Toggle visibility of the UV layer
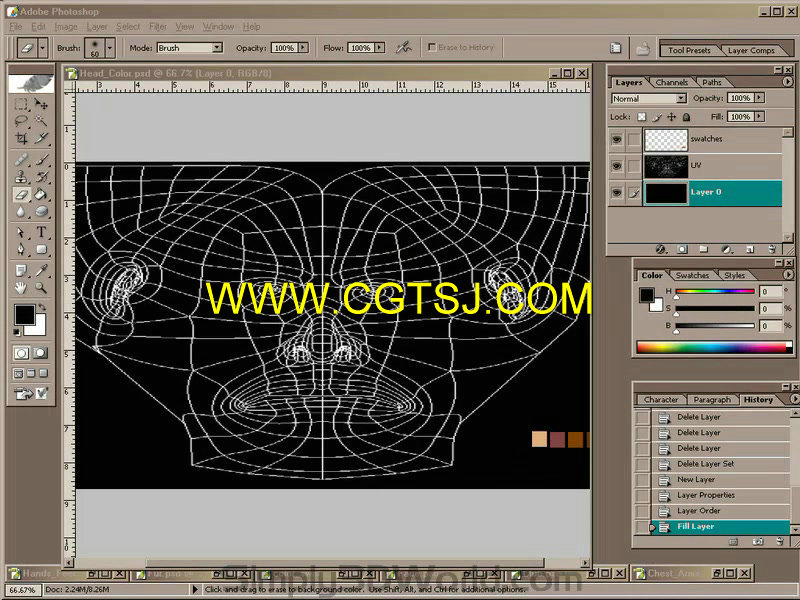This screenshot has height=600, width=800. (617, 166)
